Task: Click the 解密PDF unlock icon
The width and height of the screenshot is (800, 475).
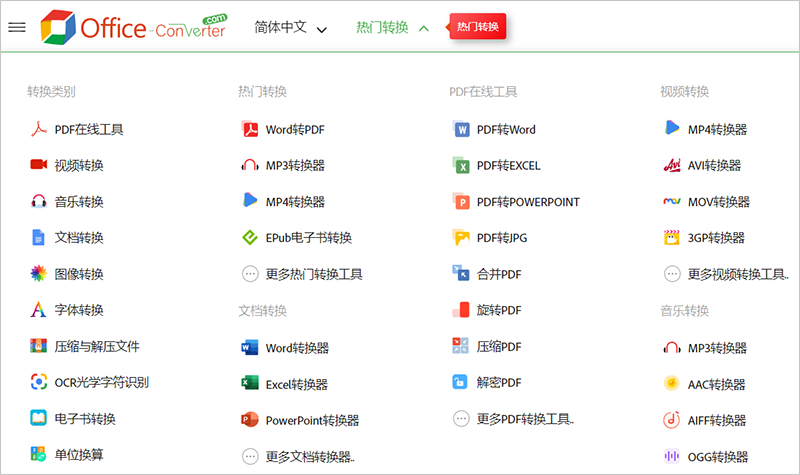Action: pyautogui.click(x=460, y=382)
